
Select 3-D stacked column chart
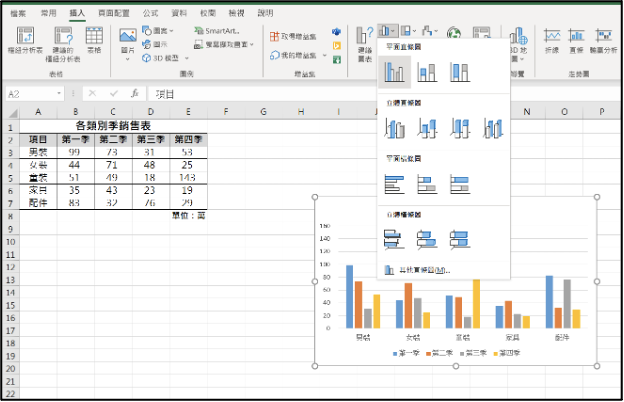[427, 128]
